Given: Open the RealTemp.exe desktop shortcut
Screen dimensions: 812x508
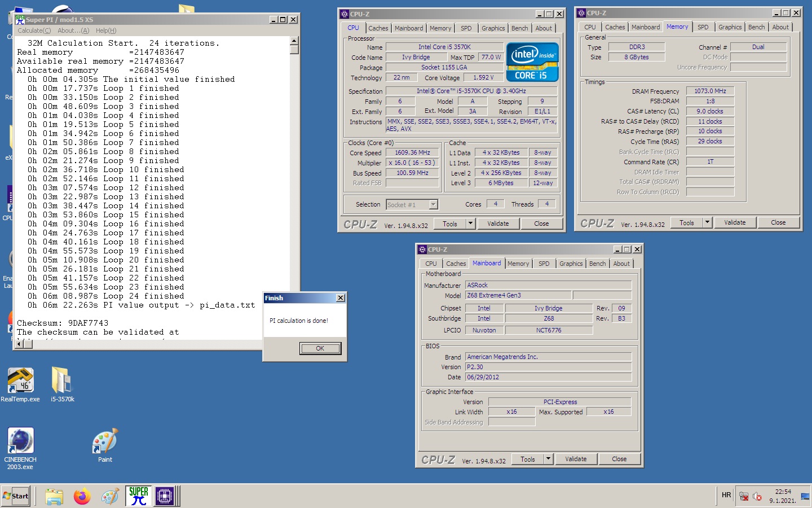Looking at the screenshot, I should (20, 384).
